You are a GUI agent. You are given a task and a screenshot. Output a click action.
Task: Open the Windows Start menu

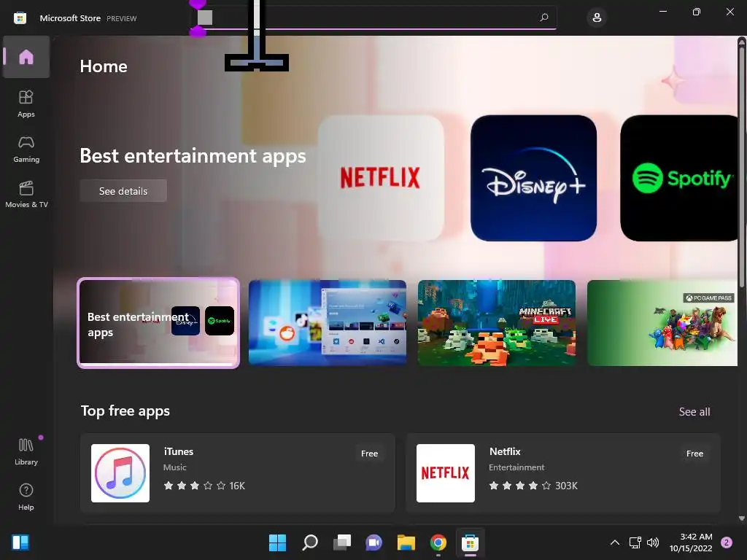[277, 542]
